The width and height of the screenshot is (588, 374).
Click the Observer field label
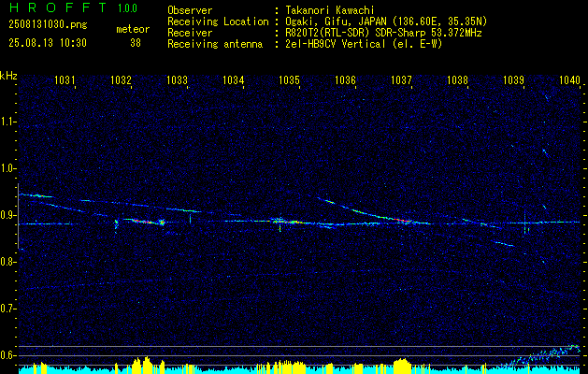(x=190, y=10)
